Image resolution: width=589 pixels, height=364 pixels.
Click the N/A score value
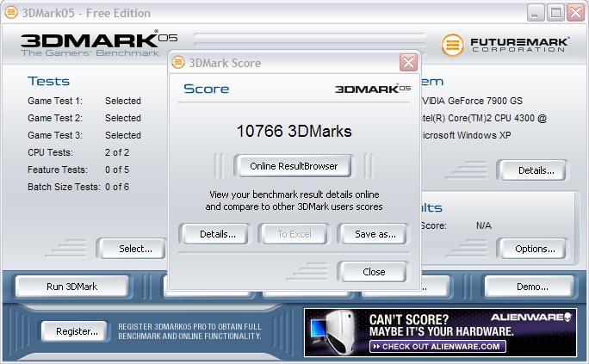click(x=483, y=226)
